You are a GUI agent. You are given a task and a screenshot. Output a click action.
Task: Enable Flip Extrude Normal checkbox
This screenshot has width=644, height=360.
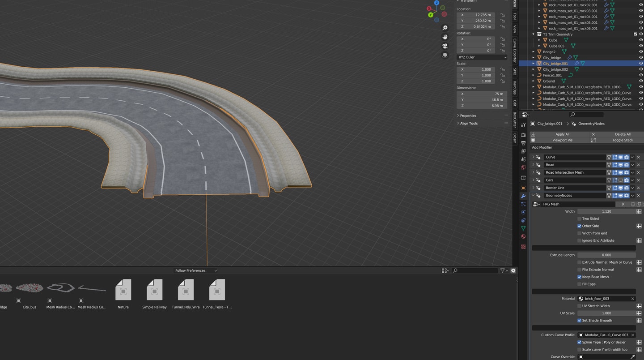(579, 270)
